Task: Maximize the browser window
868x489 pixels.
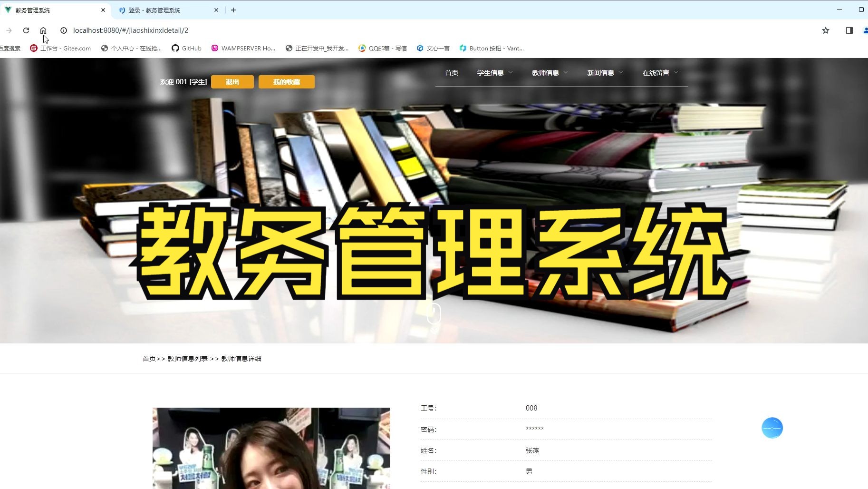Action: (x=861, y=10)
